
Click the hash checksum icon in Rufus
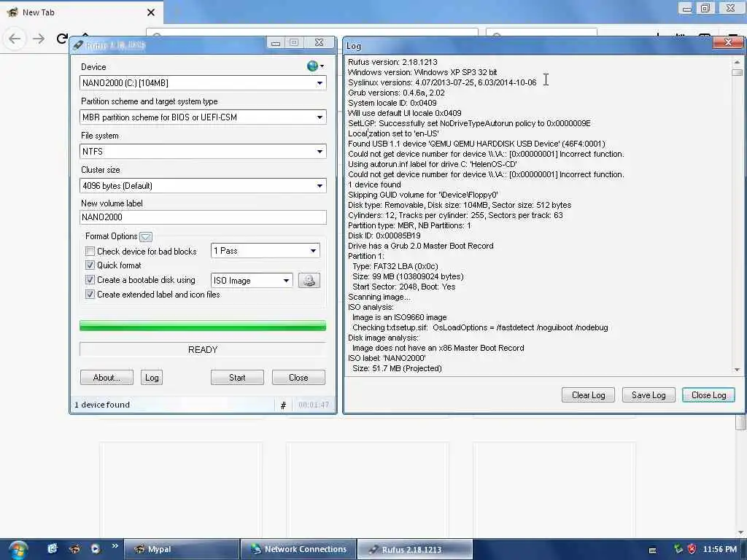[283, 405]
